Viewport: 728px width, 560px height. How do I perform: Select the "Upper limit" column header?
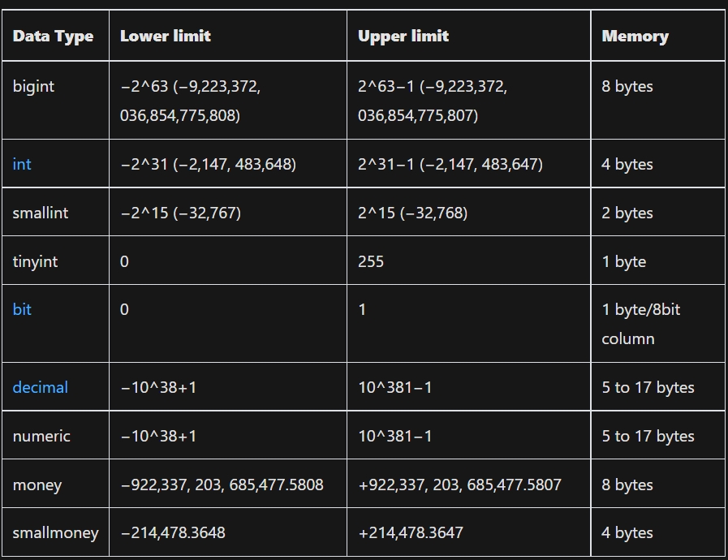click(403, 36)
